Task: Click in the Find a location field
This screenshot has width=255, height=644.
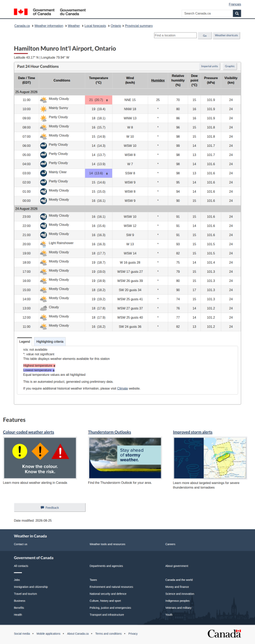Action: [175, 36]
